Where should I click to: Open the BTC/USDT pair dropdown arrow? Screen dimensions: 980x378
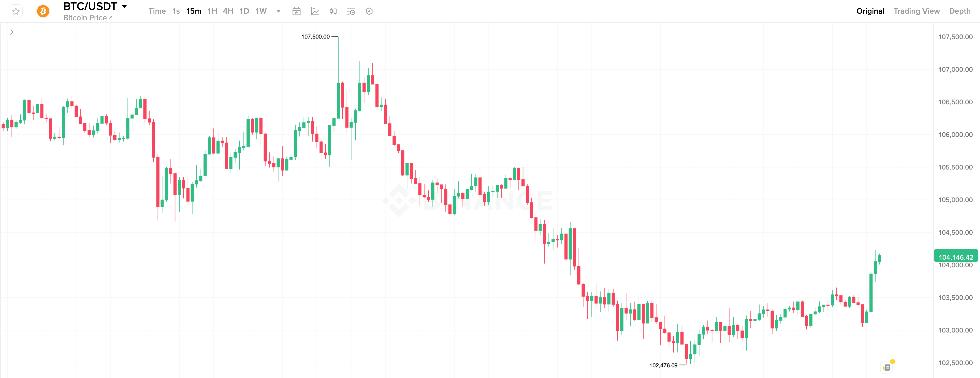point(124,6)
